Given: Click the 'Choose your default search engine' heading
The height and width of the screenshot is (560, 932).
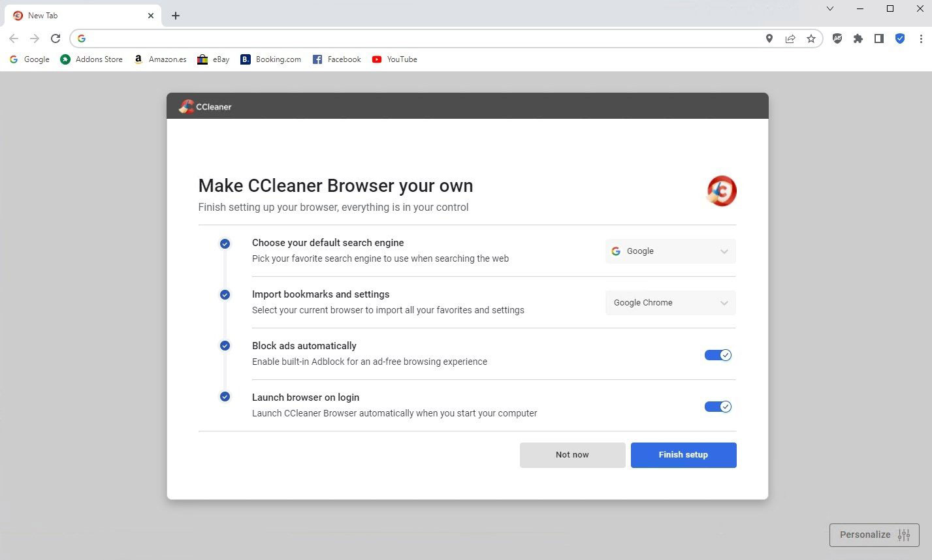Looking at the screenshot, I should click(328, 243).
